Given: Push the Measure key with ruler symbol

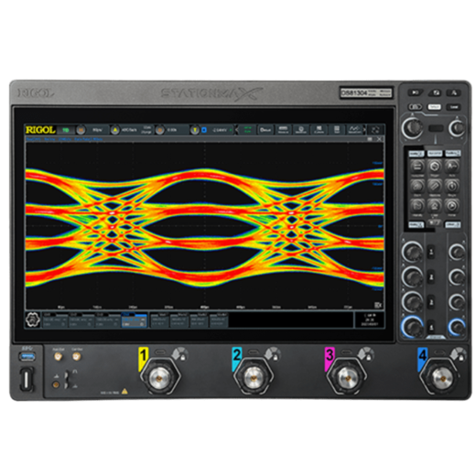Looking at the screenshot, I should [x=435, y=186].
